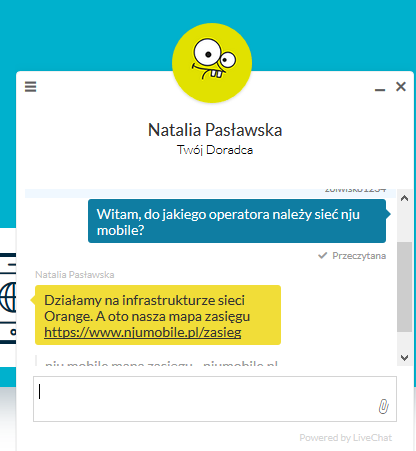Focus the message text input field

pos(215,399)
